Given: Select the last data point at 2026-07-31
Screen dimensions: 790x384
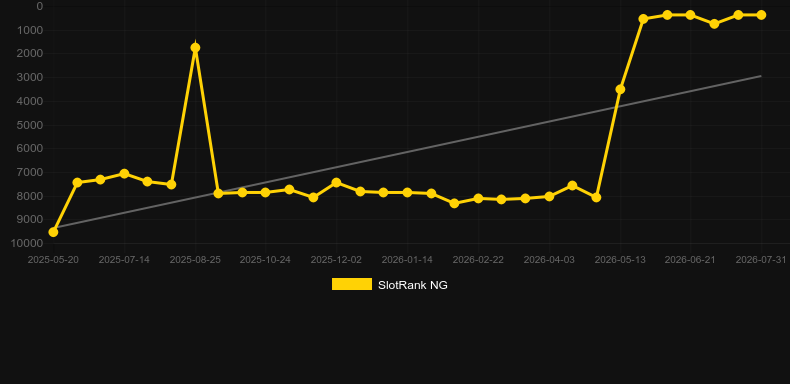Looking at the screenshot, I should [761, 15].
